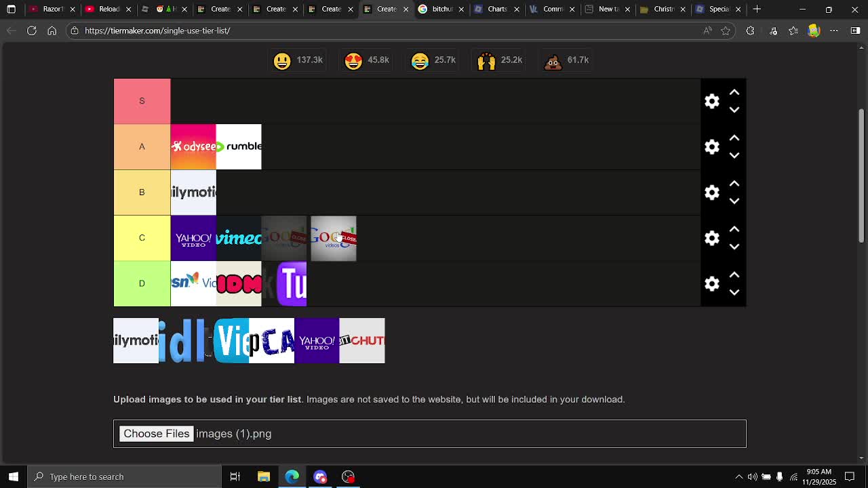This screenshot has width=868, height=488.
Task: Click the browser address bar
Action: click(271, 30)
